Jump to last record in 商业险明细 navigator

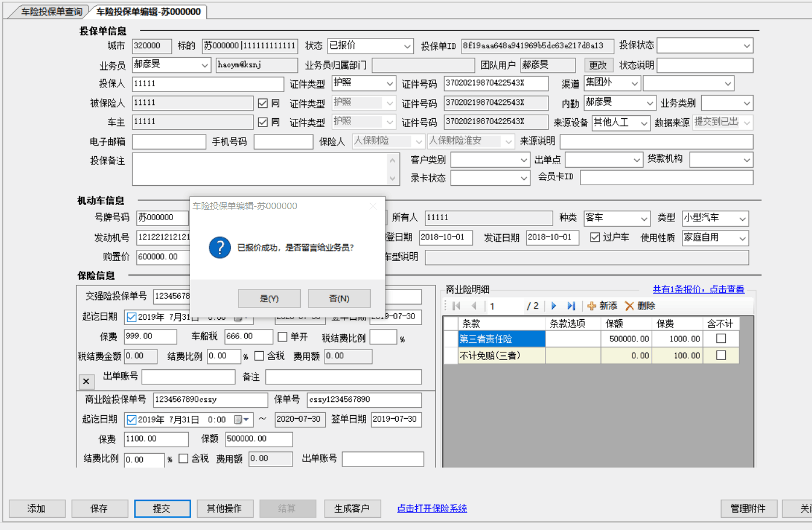pyautogui.click(x=571, y=306)
